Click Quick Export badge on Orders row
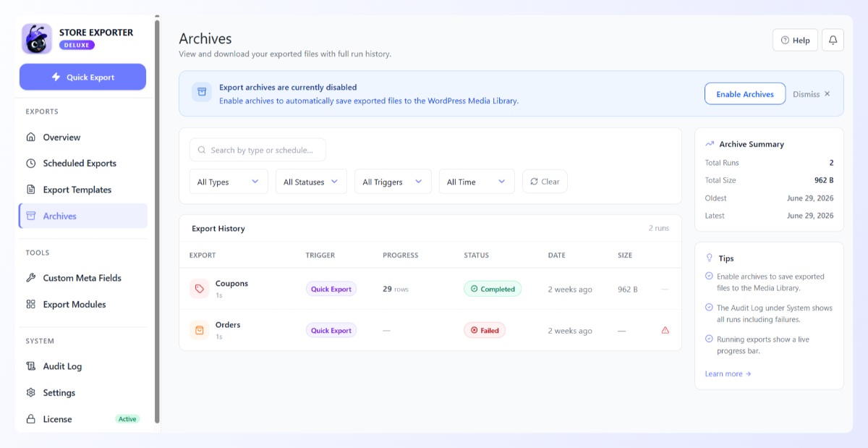Image resolution: width=868 pixels, height=448 pixels. [331, 330]
